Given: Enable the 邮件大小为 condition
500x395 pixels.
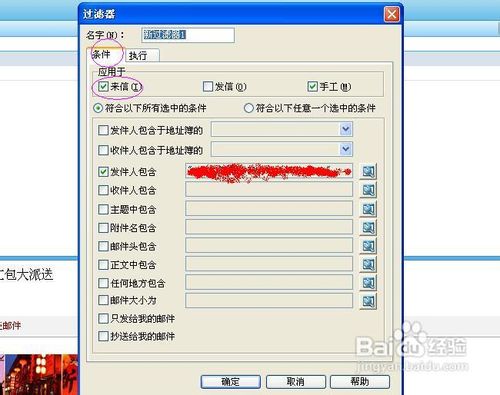Looking at the screenshot, I should (x=103, y=300).
